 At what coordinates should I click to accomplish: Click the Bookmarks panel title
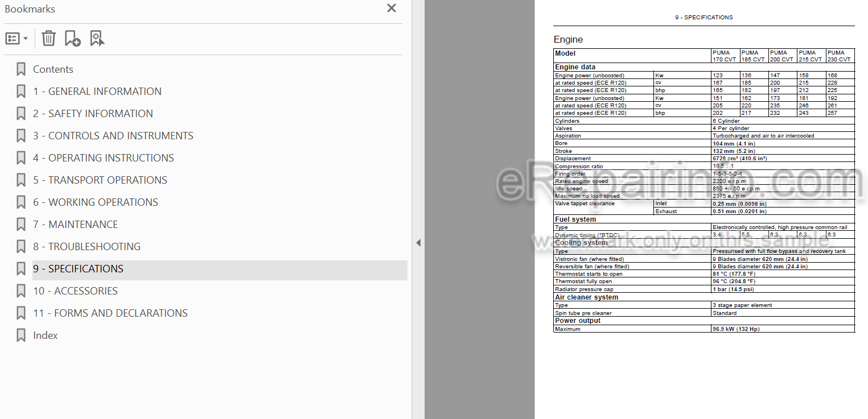30,9
